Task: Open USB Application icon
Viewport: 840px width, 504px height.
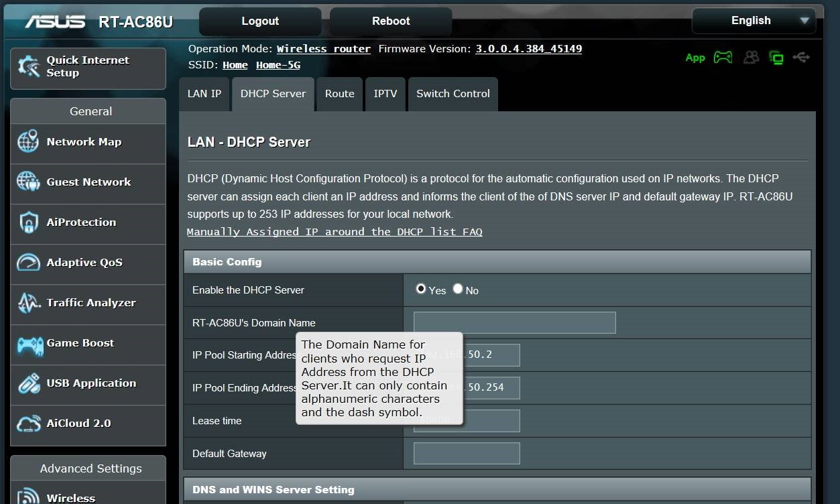Action: (x=28, y=383)
